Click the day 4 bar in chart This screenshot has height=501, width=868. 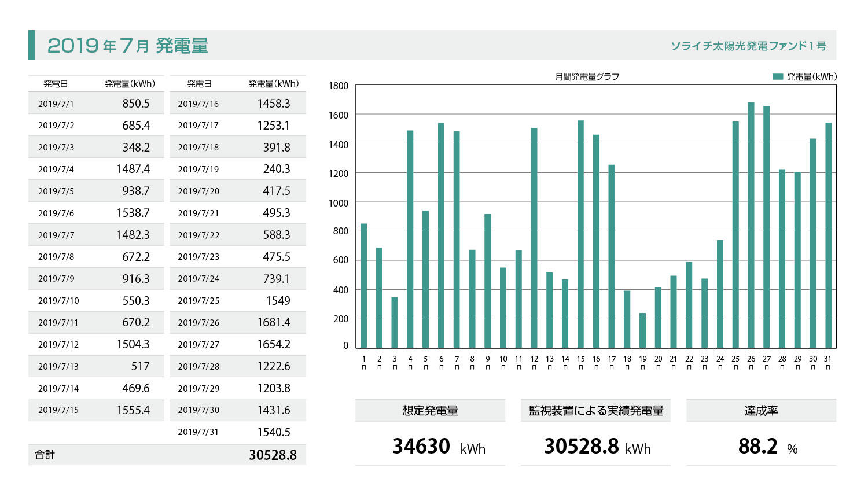410,240
